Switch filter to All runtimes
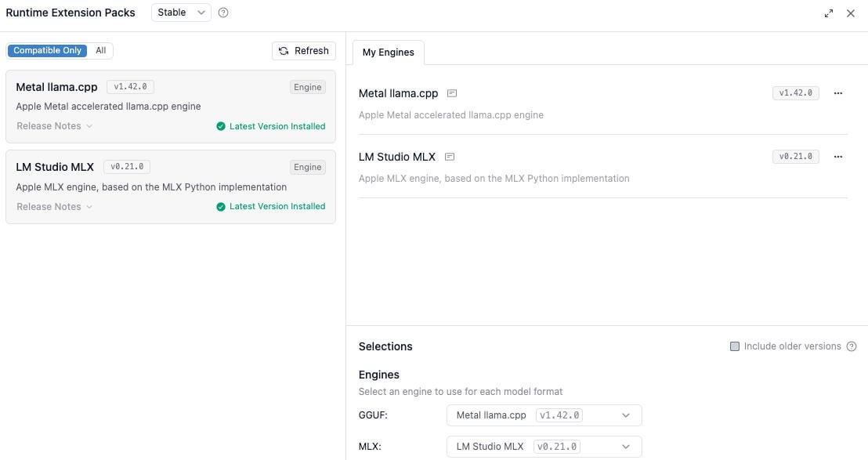This screenshot has width=868, height=460. [x=101, y=50]
